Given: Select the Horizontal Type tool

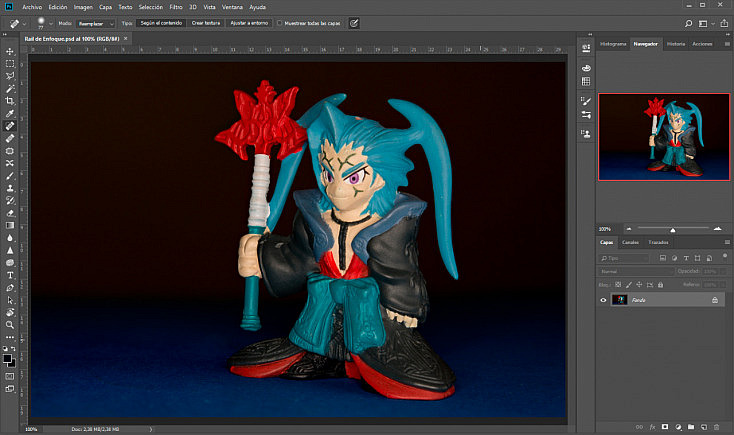Looking at the screenshot, I should coord(10,275).
